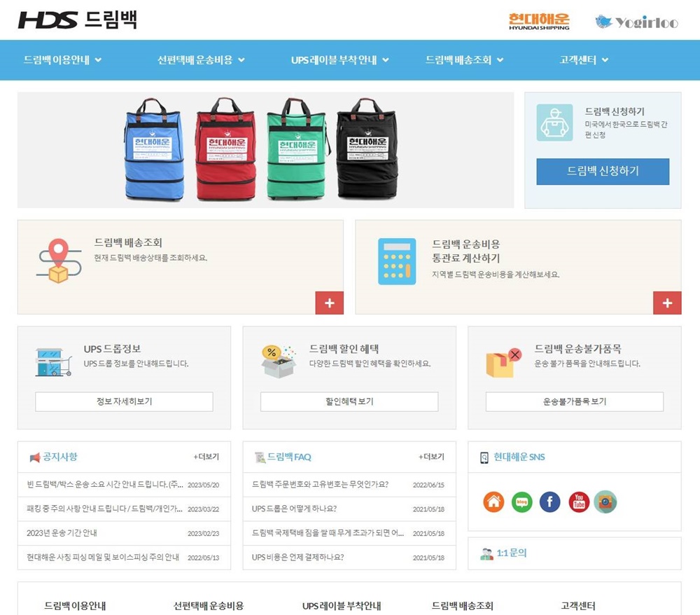Open the 현대해운 Hyundai Shipping logo link
This screenshot has height=615, width=700.
click(x=539, y=21)
